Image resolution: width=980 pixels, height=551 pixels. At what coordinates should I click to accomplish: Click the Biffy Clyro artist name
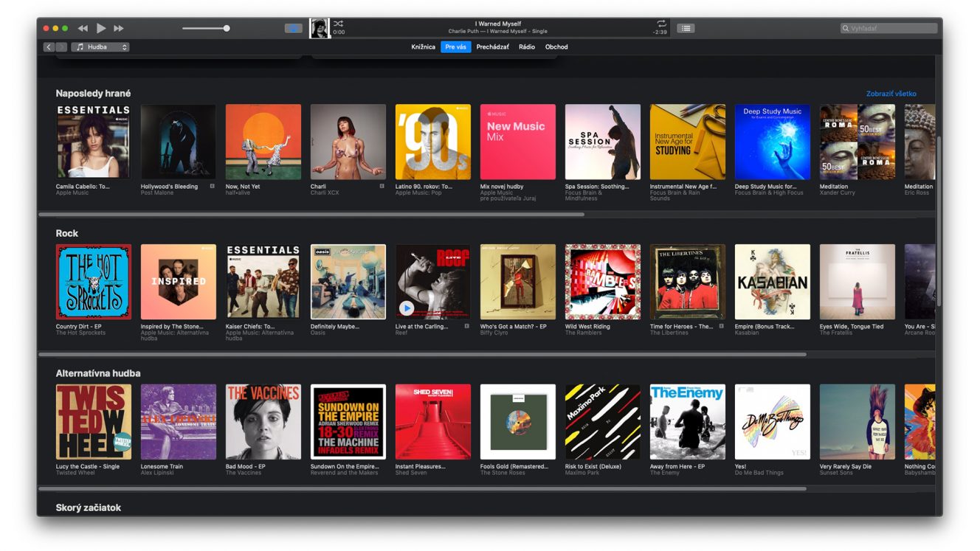tap(494, 333)
